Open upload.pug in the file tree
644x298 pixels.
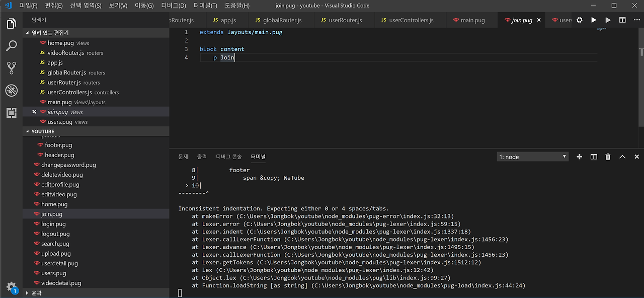[96, 253]
